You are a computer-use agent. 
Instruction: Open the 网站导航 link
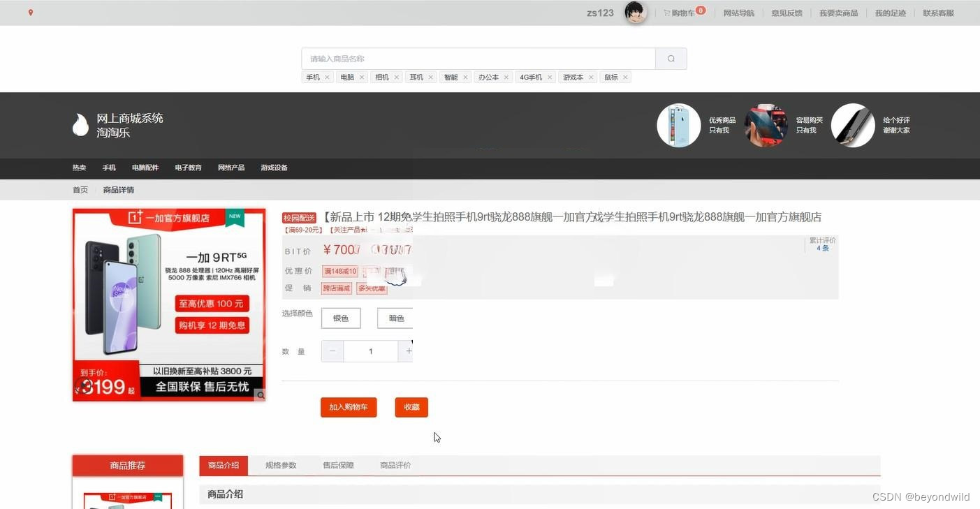pyautogui.click(x=739, y=13)
